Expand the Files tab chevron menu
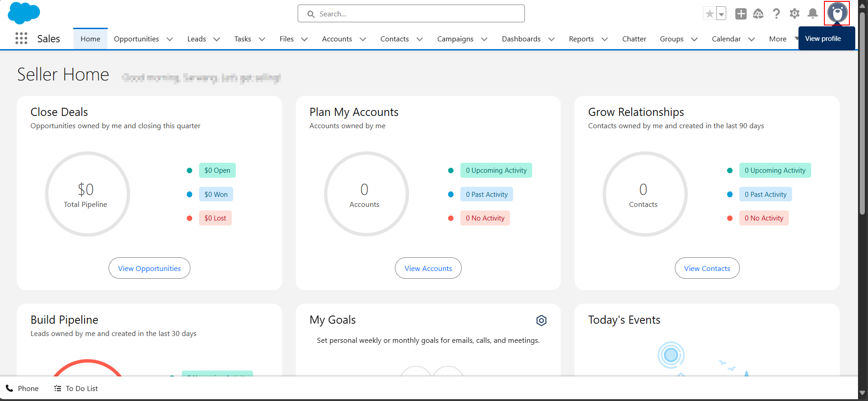868x401 pixels. (304, 39)
